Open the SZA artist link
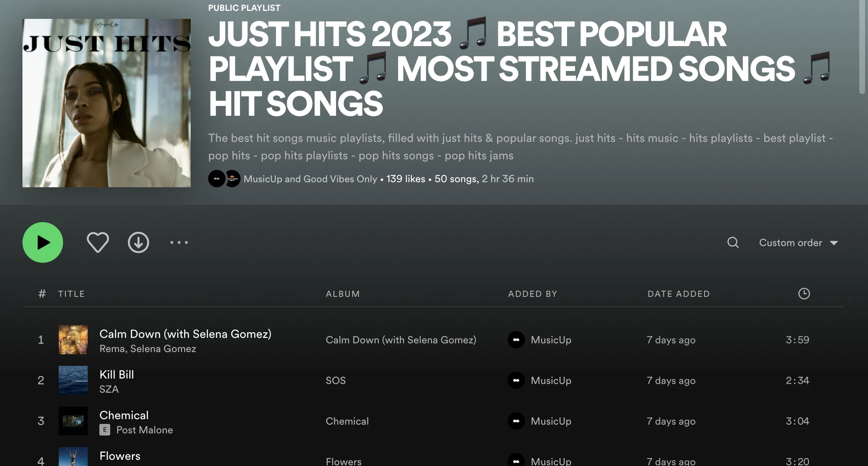The image size is (868, 466). click(x=109, y=389)
